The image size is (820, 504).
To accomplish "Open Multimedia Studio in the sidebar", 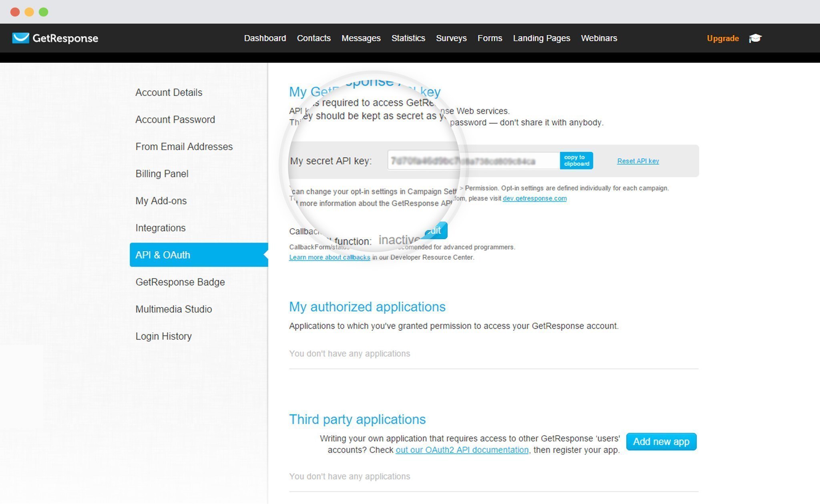I will (x=174, y=309).
